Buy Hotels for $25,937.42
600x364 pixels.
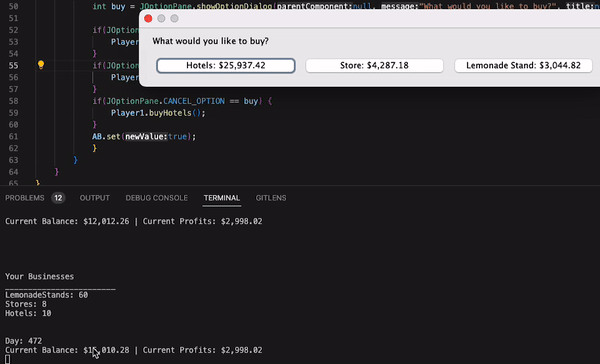[x=226, y=65]
